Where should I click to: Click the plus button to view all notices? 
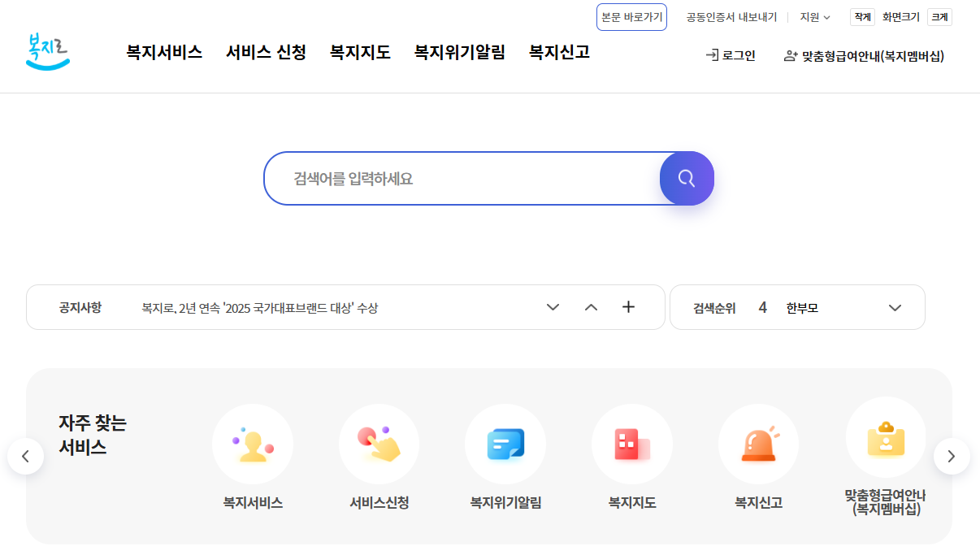tap(627, 307)
